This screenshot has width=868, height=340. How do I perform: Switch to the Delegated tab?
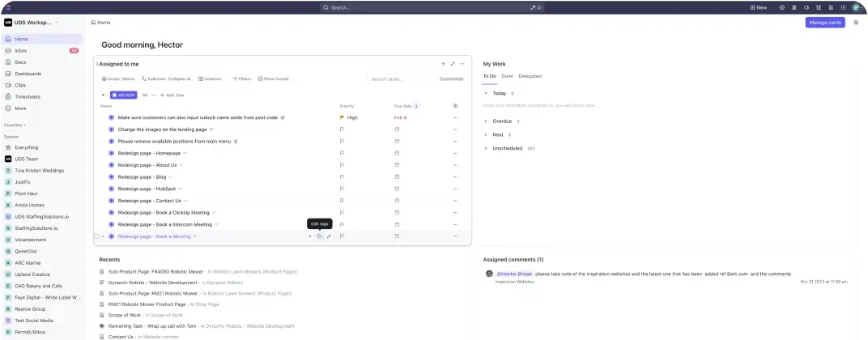point(530,76)
